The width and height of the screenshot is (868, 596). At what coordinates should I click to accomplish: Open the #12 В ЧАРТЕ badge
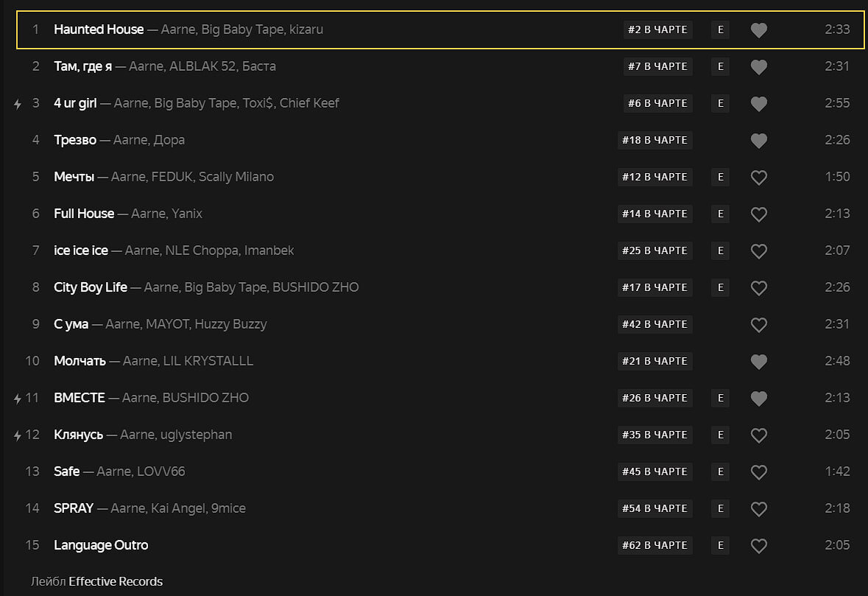pyautogui.click(x=655, y=177)
